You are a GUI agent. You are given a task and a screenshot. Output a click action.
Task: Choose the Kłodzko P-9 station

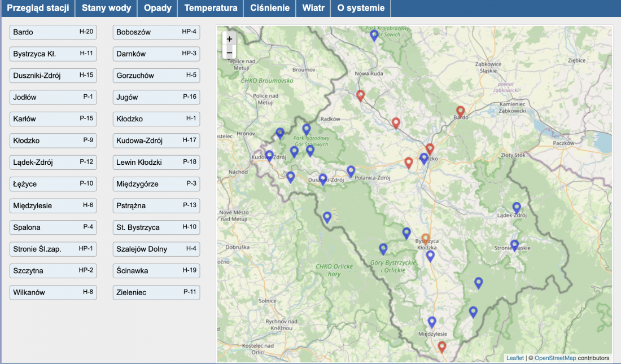(53, 141)
